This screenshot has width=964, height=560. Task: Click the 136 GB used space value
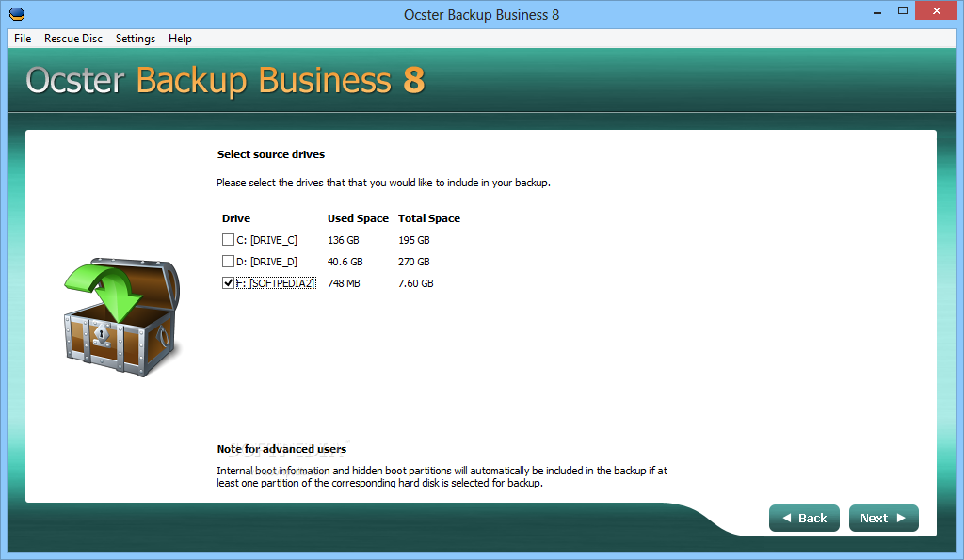tap(343, 240)
